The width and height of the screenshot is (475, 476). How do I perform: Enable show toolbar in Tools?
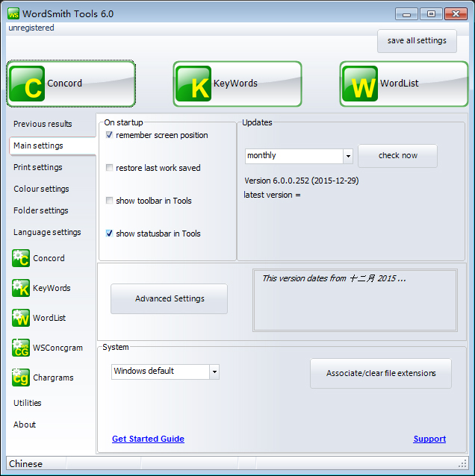[x=109, y=201]
